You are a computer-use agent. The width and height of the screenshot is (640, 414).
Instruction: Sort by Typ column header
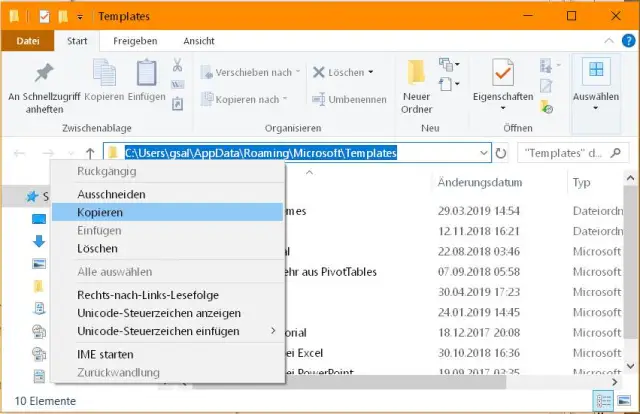point(581,182)
